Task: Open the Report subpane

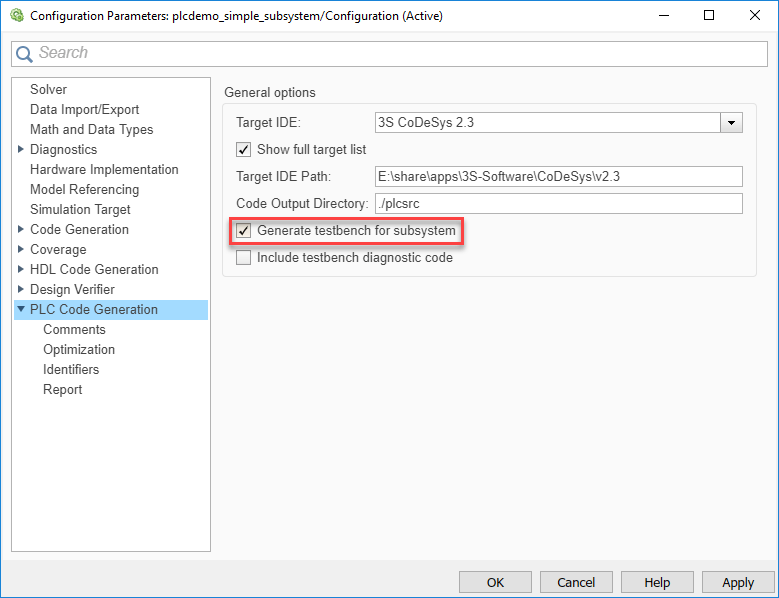Action: coord(63,389)
